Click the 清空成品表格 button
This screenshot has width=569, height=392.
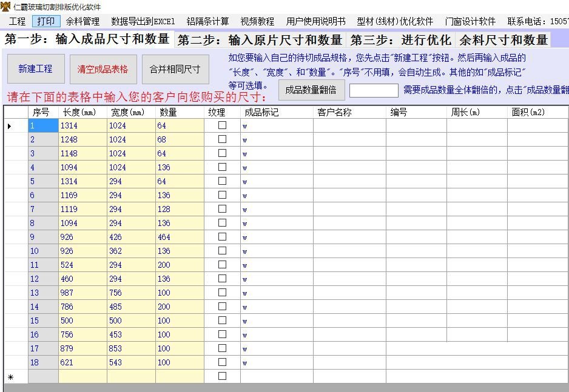click(103, 69)
